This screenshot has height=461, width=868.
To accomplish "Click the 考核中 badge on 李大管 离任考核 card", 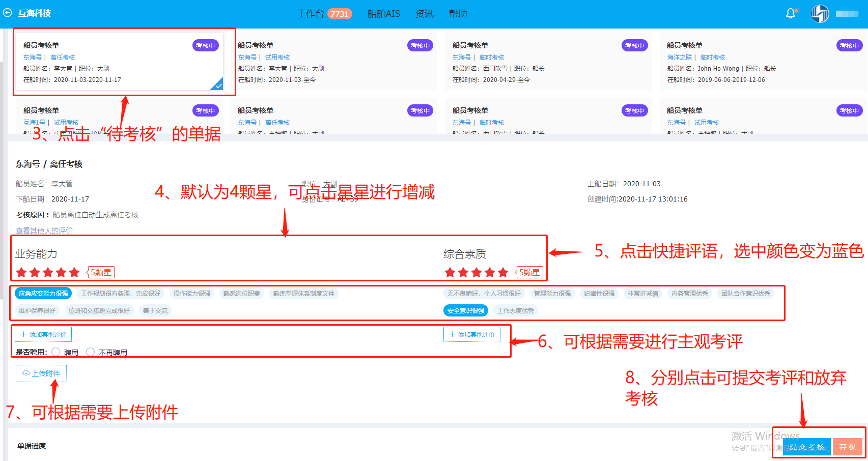I will (x=205, y=45).
